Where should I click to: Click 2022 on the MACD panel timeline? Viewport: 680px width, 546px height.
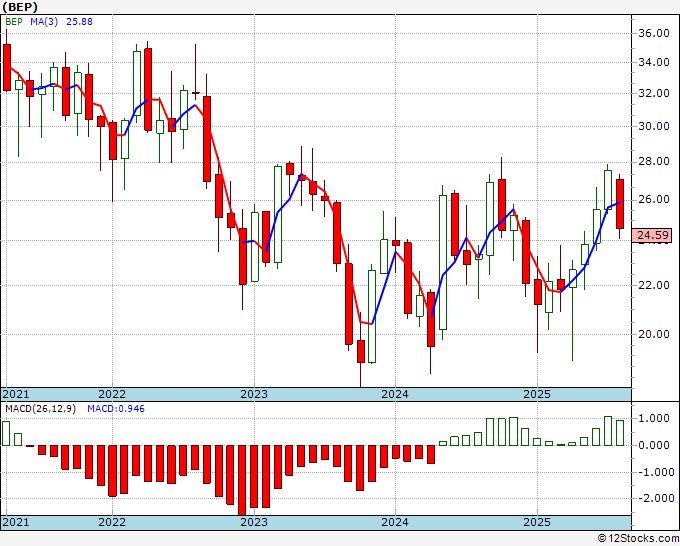click(112, 522)
